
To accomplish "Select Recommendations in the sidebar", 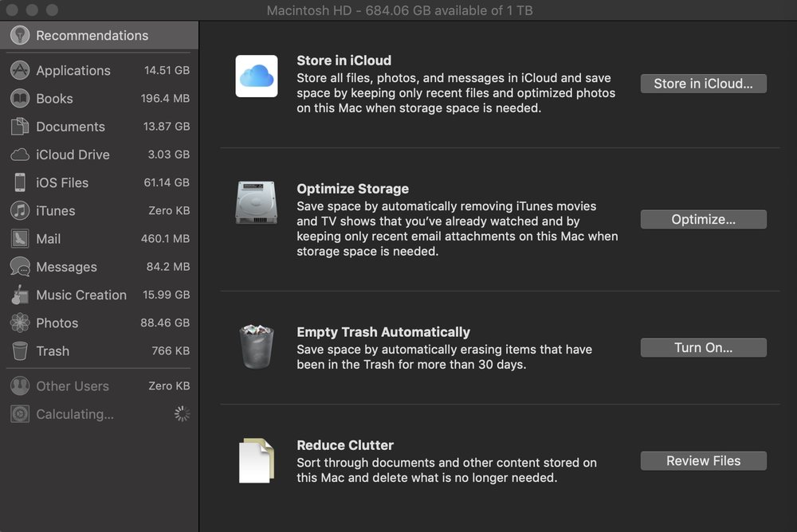I will [x=99, y=35].
